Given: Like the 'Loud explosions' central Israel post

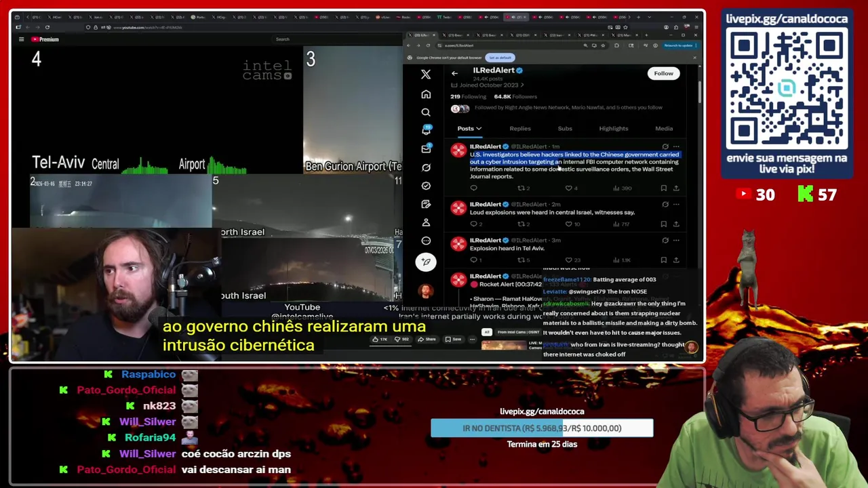Looking at the screenshot, I should point(569,224).
